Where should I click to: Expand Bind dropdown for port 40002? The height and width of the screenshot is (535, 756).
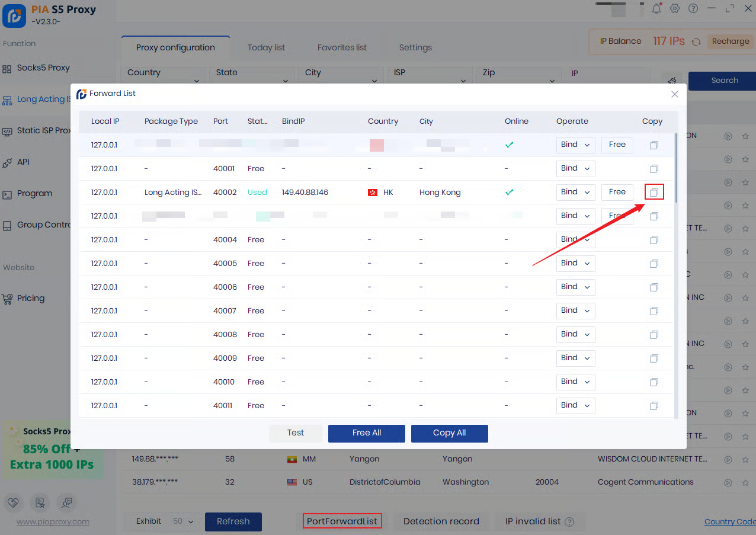click(575, 193)
